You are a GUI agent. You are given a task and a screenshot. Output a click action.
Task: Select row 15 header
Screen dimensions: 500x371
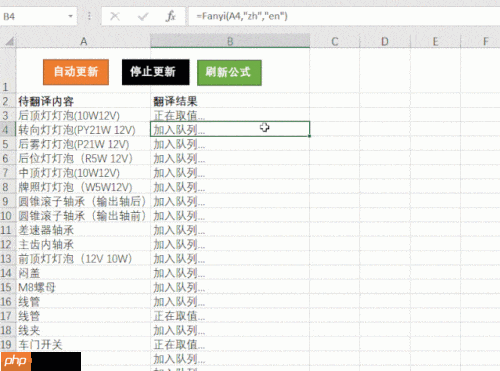point(8,287)
